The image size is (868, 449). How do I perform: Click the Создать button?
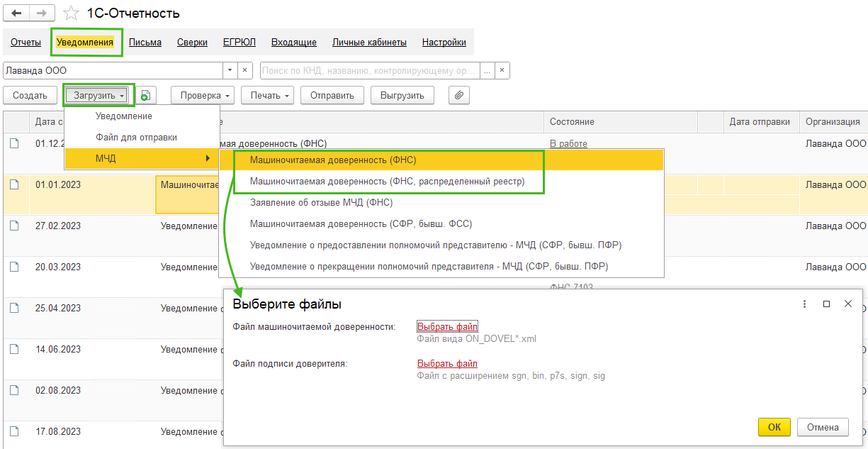(30, 96)
